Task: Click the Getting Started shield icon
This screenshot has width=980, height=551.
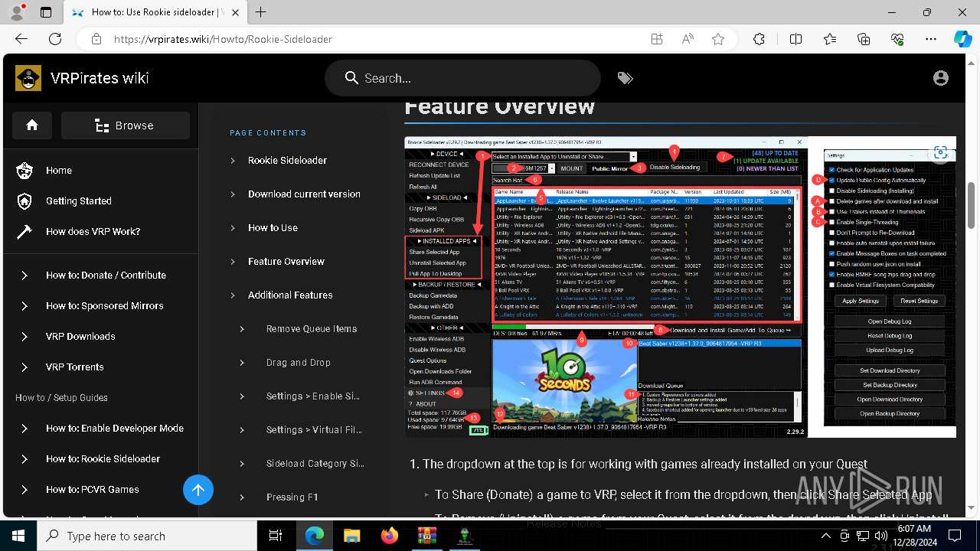Action: pyautogui.click(x=24, y=201)
